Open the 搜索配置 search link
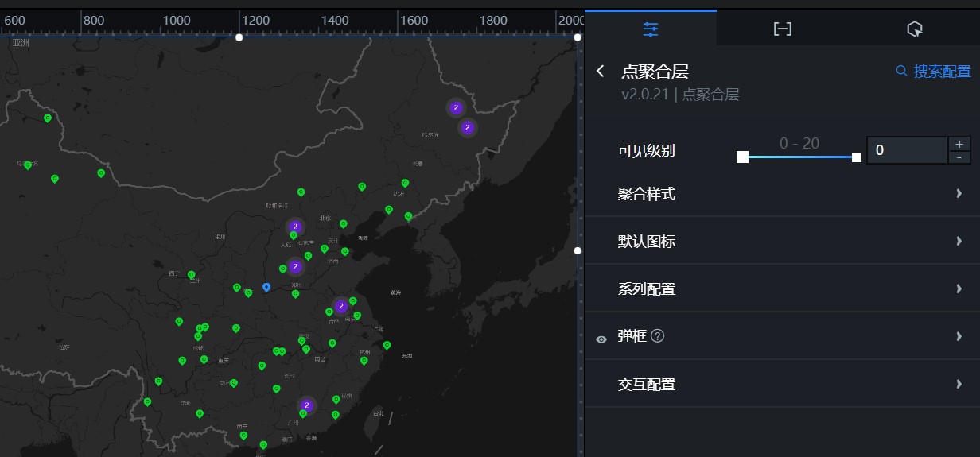Image resolution: width=980 pixels, height=457 pixels. coord(933,72)
